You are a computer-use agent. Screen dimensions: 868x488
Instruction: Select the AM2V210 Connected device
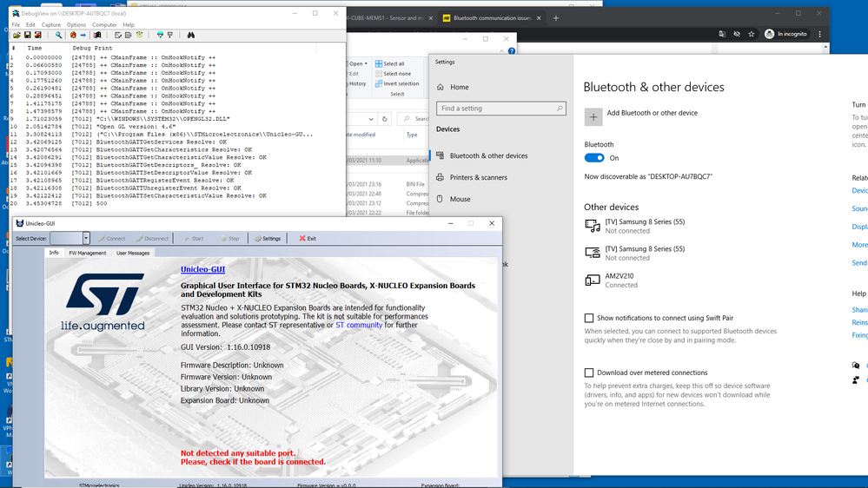tap(620, 280)
